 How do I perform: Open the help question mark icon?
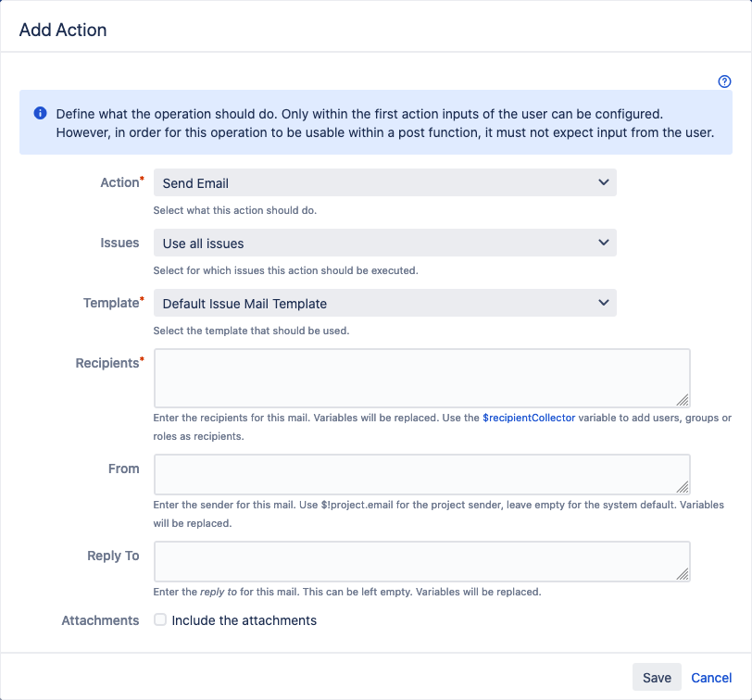click(x=724, y=81)
